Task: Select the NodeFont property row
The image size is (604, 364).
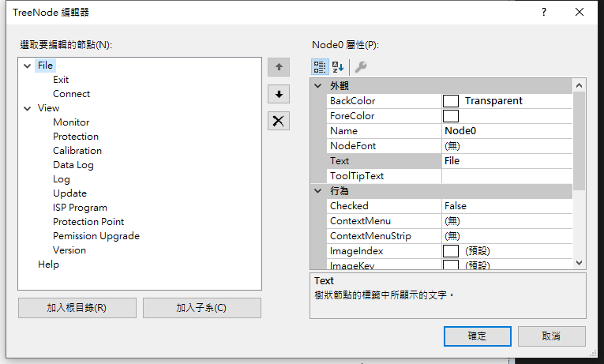Action: (449, 146)
